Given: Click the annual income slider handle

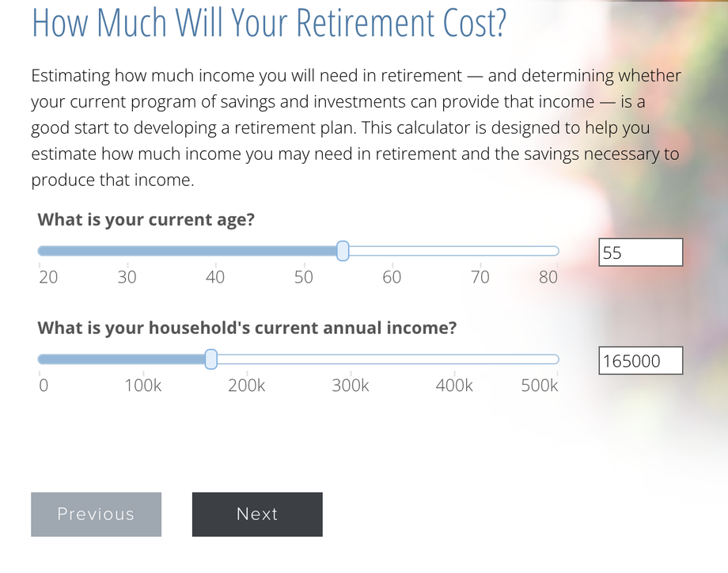Looking at the screenshot, I should 210,359.
